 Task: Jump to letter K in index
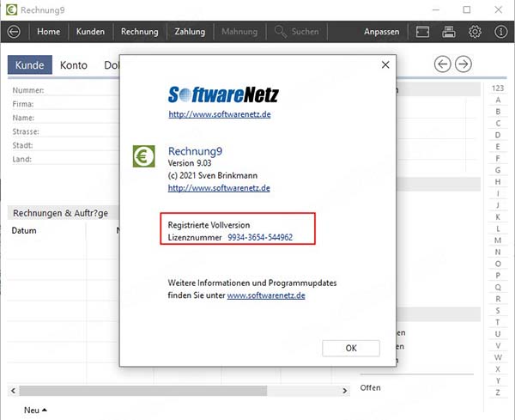(498, 217)
